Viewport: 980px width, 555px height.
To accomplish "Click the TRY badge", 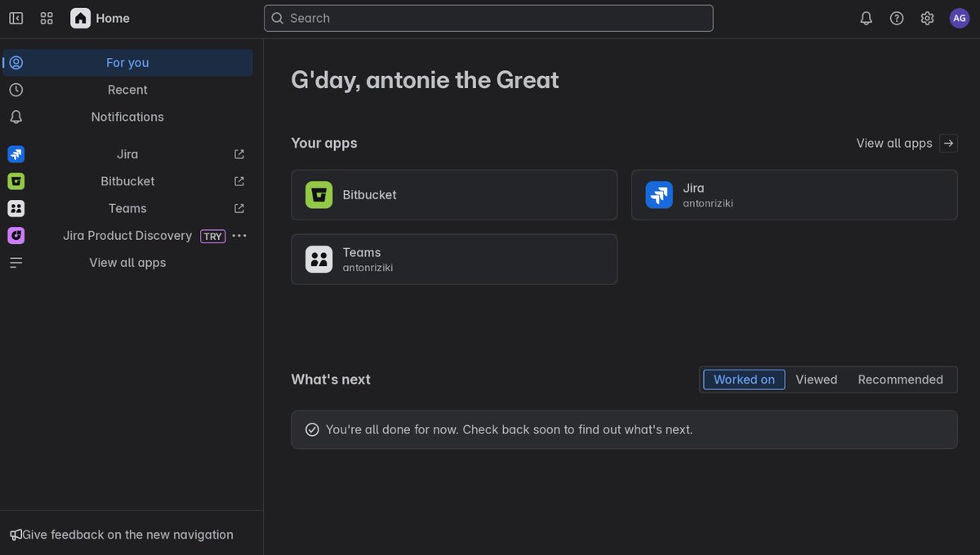I will (212, 236).
